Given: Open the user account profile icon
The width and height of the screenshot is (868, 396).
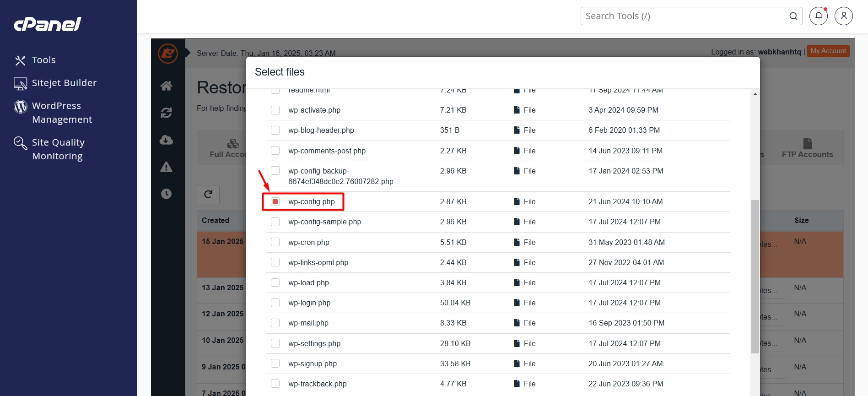Looking at the screenshot, I should pyautogui.click(x=843, y=16).
